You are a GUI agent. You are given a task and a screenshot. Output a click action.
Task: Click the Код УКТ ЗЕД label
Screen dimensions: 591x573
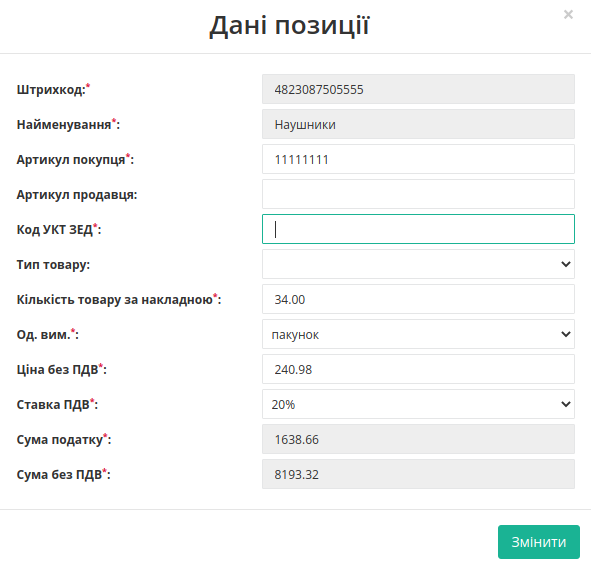coord(59,230)
